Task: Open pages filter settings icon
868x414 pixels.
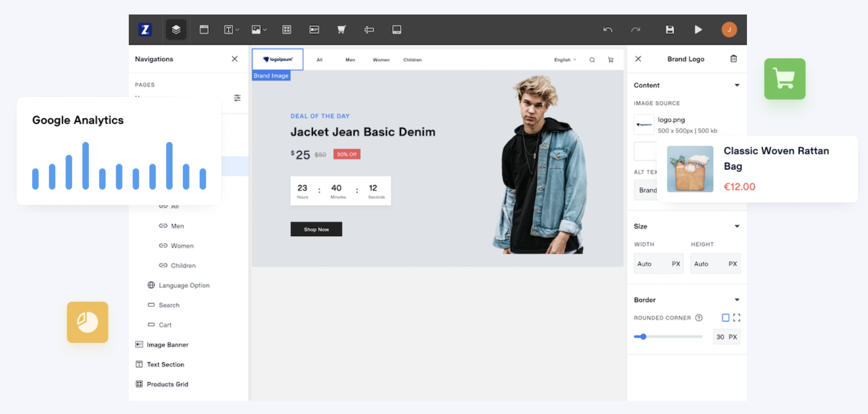Action: (237, 98)
